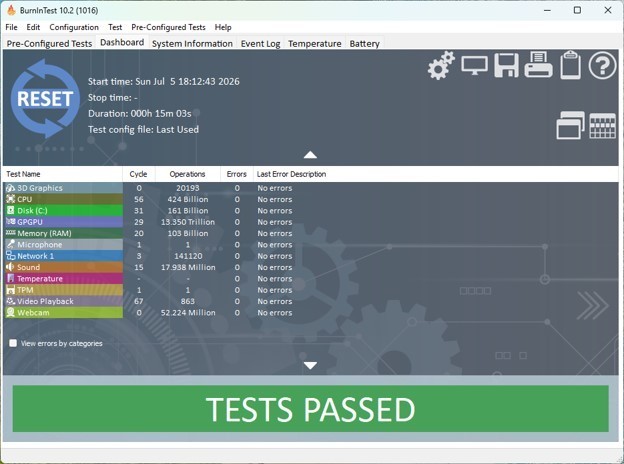
Task: Click Network operations value 141120
Action: [188, 255]
